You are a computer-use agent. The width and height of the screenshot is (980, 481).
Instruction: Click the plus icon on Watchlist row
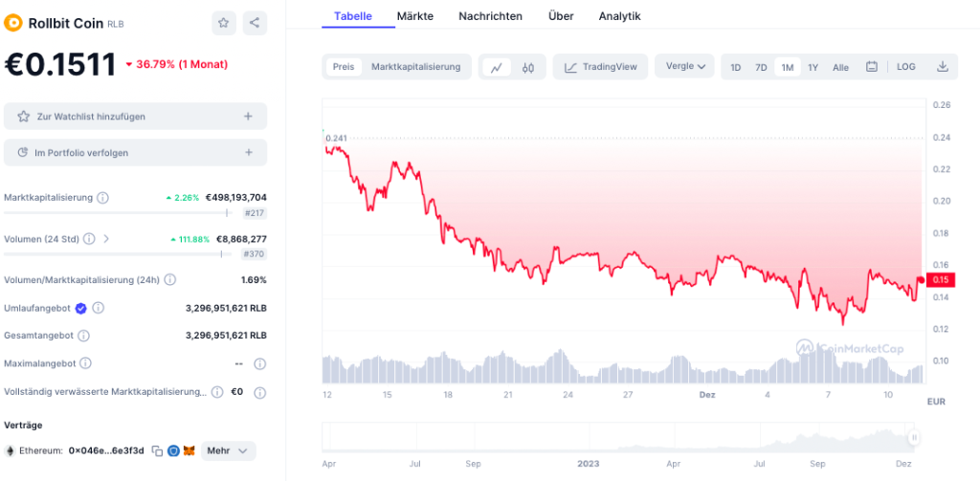click(x=248, y=117)
